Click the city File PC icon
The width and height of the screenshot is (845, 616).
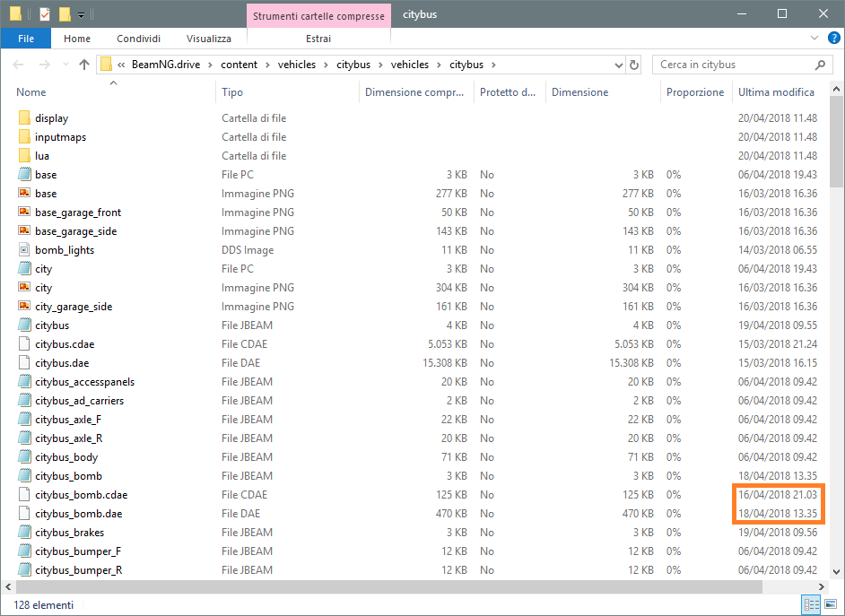coord(24,269)
